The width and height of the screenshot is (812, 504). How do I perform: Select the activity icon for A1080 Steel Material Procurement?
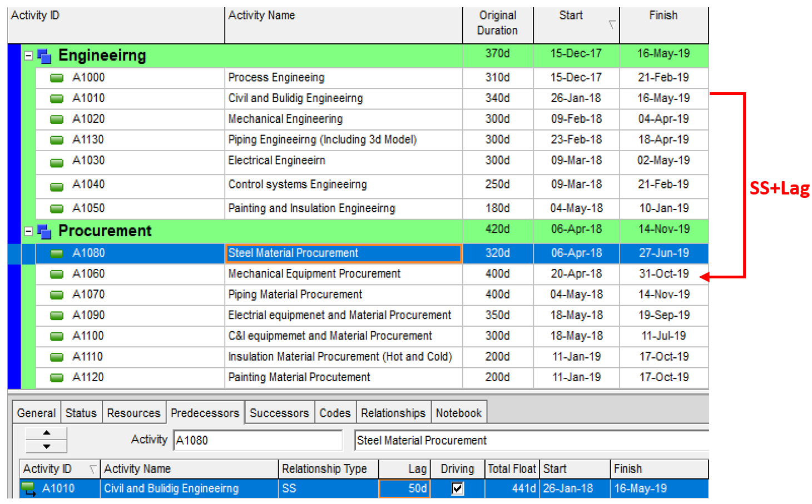(56, 253)
